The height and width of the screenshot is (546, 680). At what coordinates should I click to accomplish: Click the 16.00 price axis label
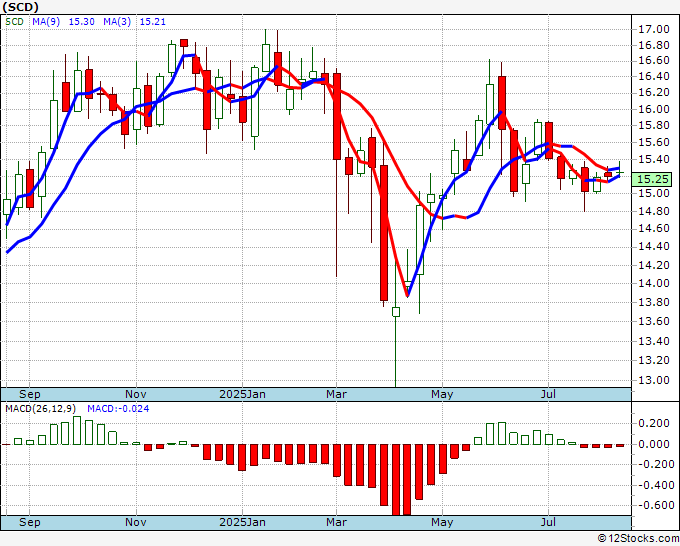pos(654,109)
